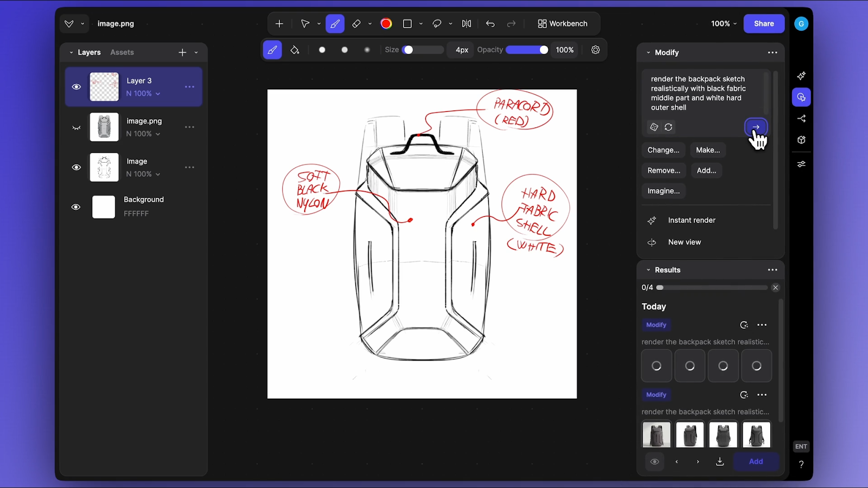Open image.png layer blend mode dropdown
This screenshot has width=868, height=488.
144,134
